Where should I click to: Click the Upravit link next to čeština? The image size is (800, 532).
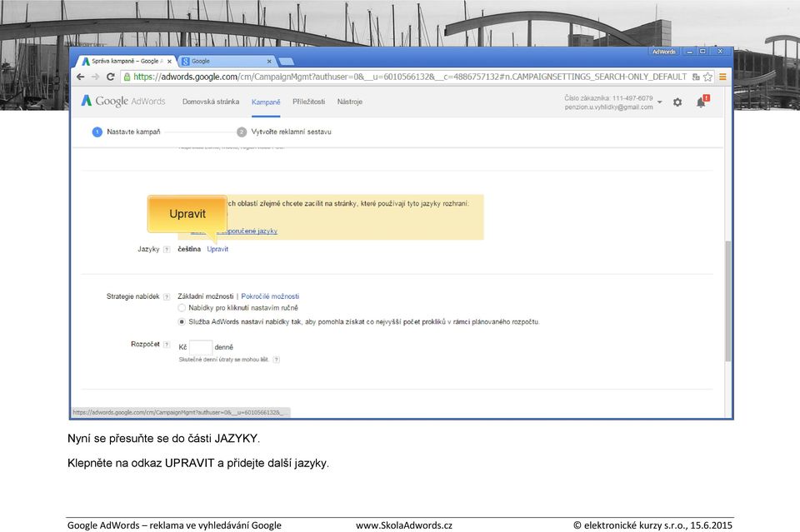[217, 249]
